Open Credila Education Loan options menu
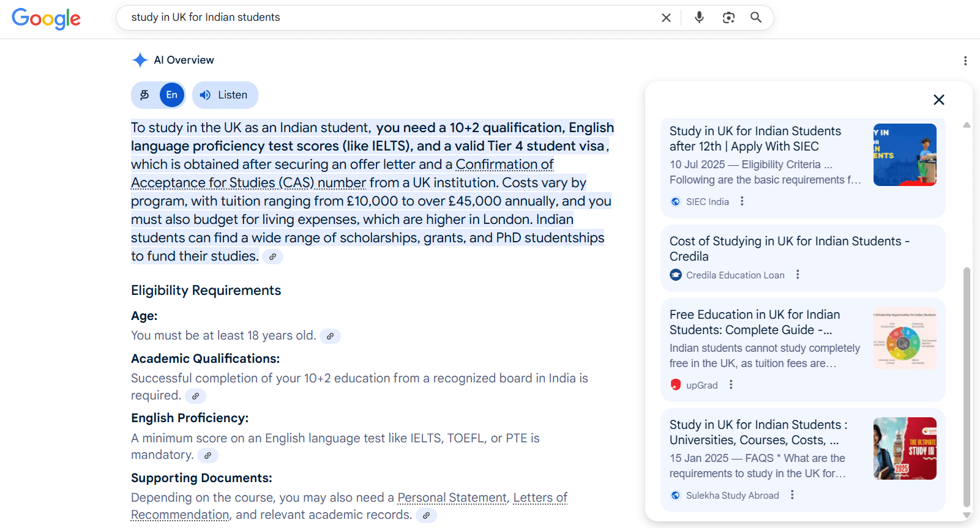The width and height of the screenshot is (980, 528). [x=798, y=275]
